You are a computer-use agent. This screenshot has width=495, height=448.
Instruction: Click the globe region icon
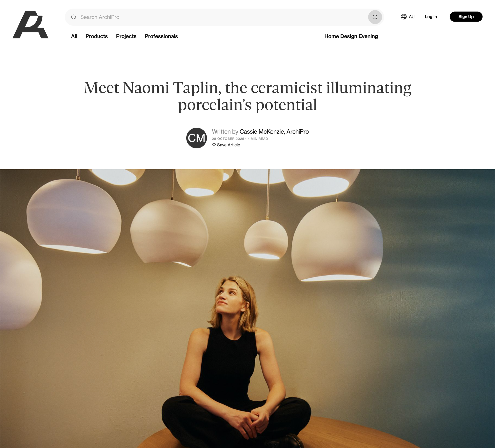pos(404,17)
